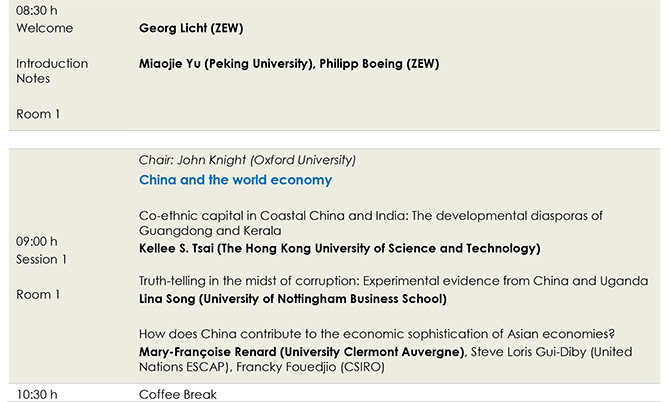Click the 09:00 h time label
The image size is (670, 402).
(37, 241)
